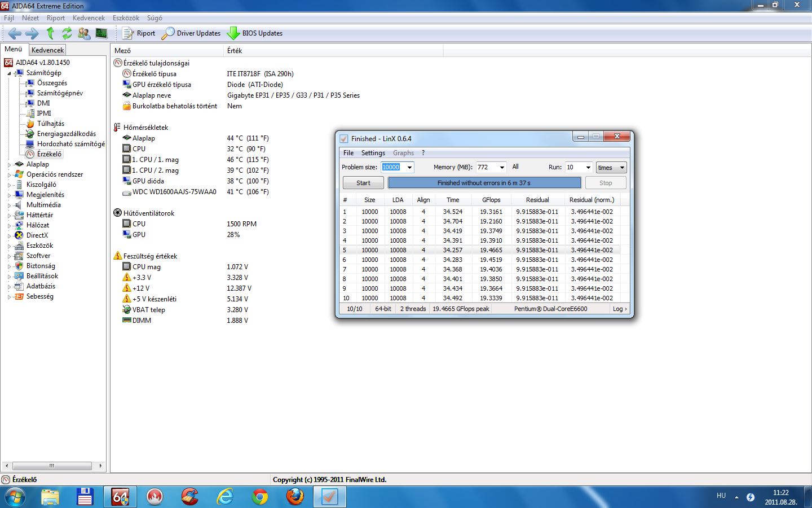Click the green monitor diagnostics toolbar icon

pyautogui.click(x=101, y=33)
